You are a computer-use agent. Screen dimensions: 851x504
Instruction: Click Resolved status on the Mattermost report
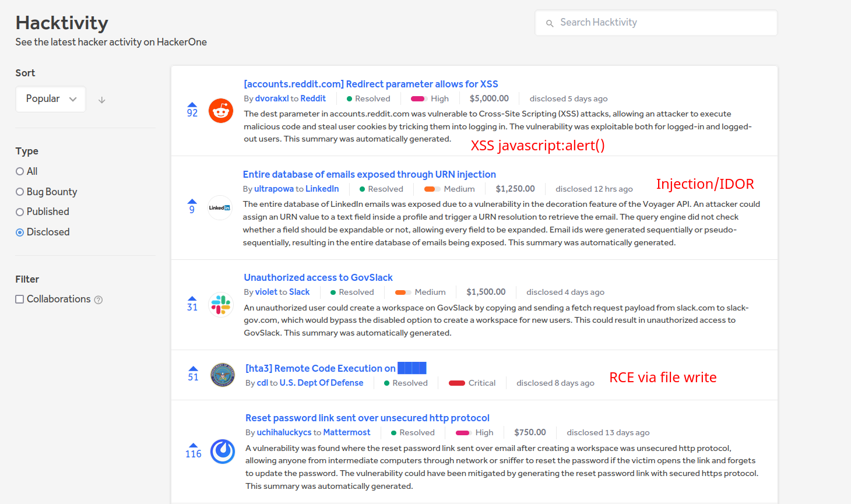413,433
